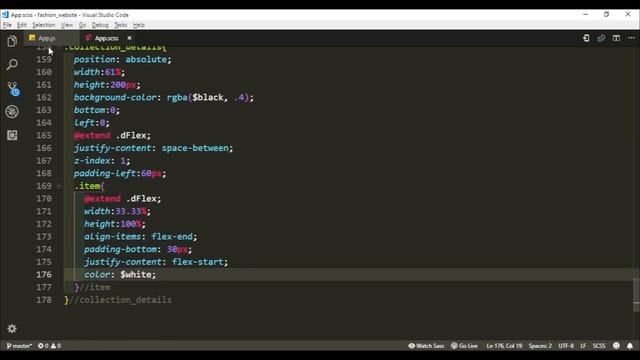Open the Source Control view
Viewport: 640px width, 360px height.
click(13, 88)
